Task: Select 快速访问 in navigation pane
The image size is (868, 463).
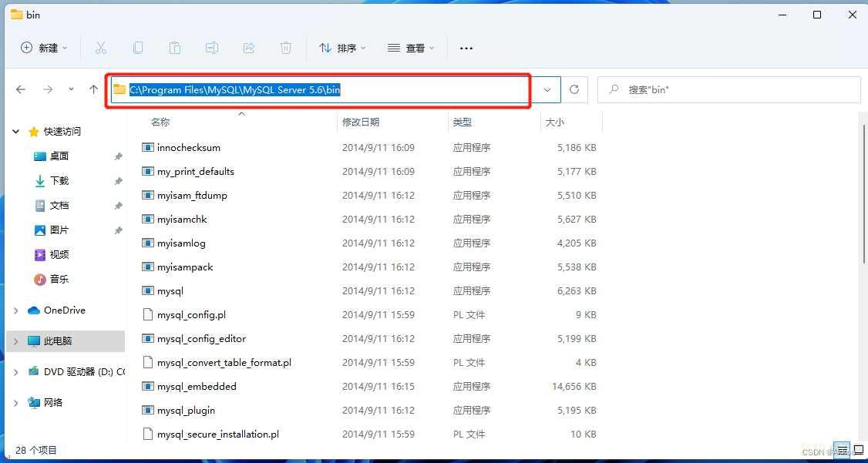Action: [62, 132]
